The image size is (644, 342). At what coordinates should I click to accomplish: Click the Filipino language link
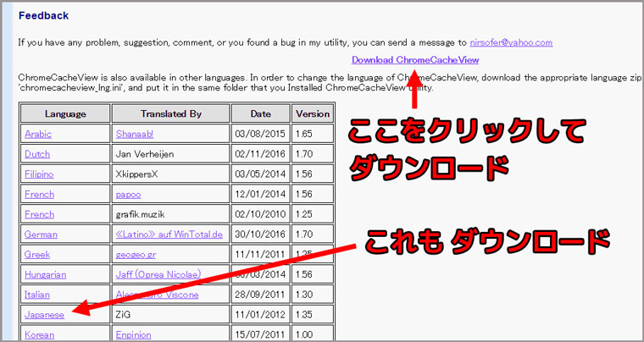tap(39, 174)
